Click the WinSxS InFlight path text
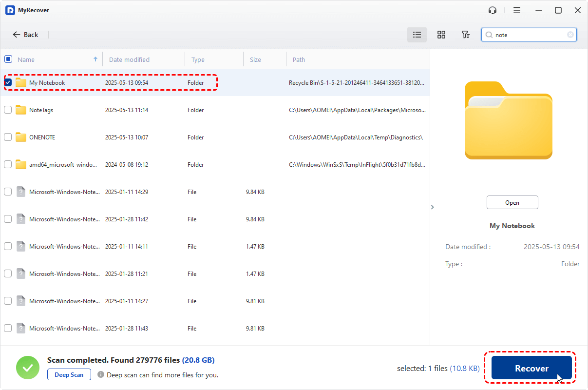The image size is (588, 390). tap(357, 165)
